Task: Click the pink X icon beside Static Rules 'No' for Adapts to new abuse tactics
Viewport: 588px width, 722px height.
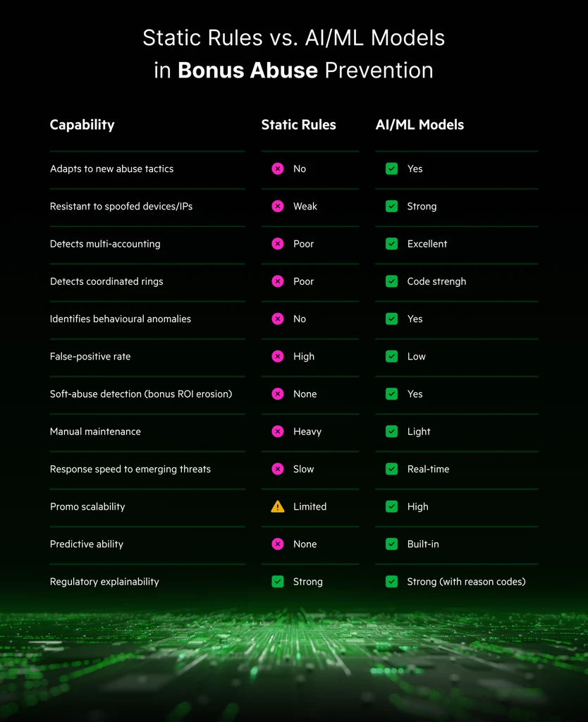Action: 278,169
